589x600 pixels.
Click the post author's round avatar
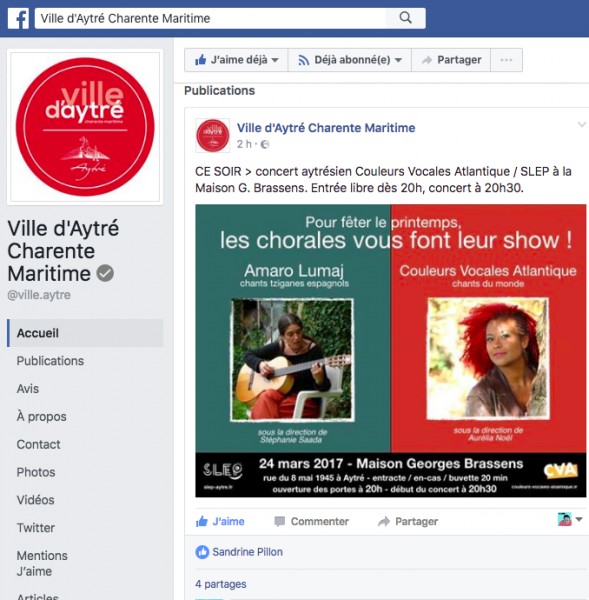coord(213,136)
